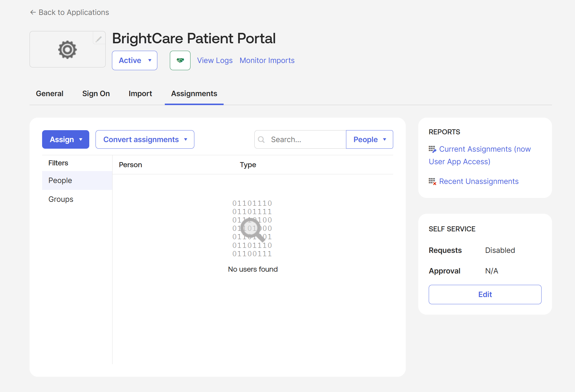This screenshot has height=392, width=575.
Task: Click Edit in Self Service panel
Action: [x=485, y=294]
